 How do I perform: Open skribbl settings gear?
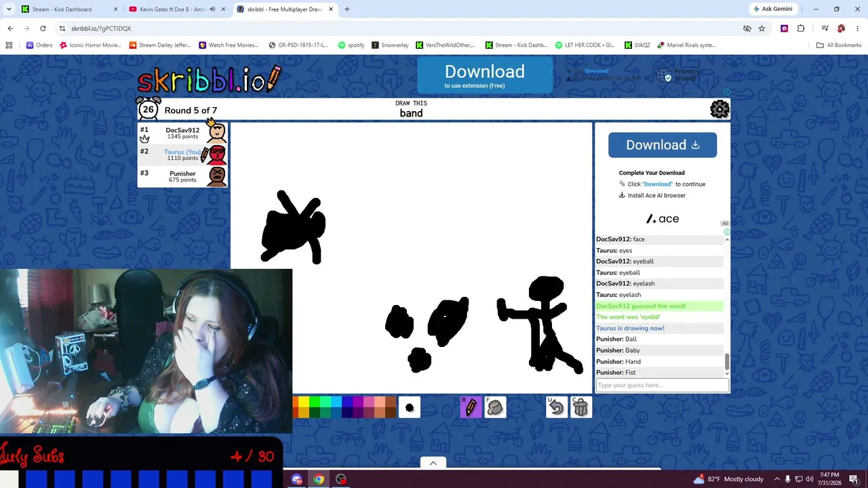click(719, 109)
